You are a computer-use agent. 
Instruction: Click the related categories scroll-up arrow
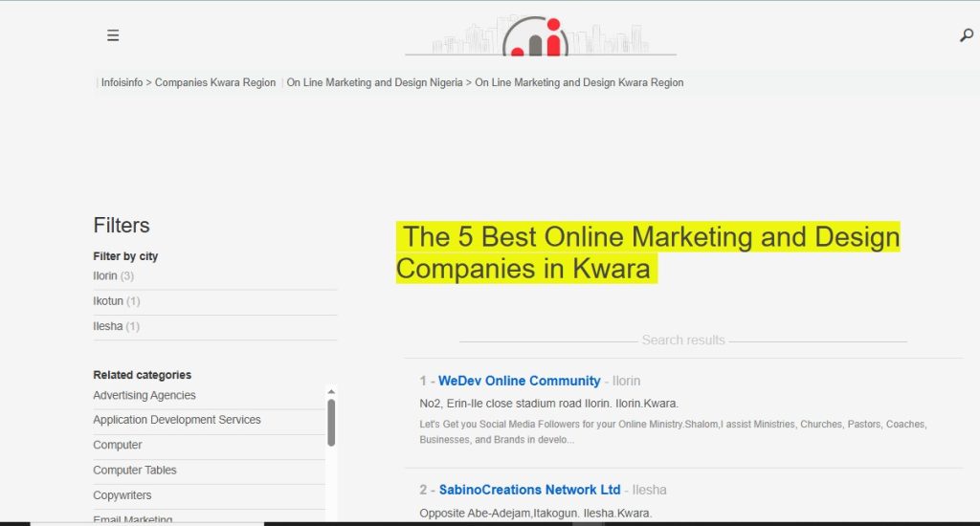tap(331, 392)
